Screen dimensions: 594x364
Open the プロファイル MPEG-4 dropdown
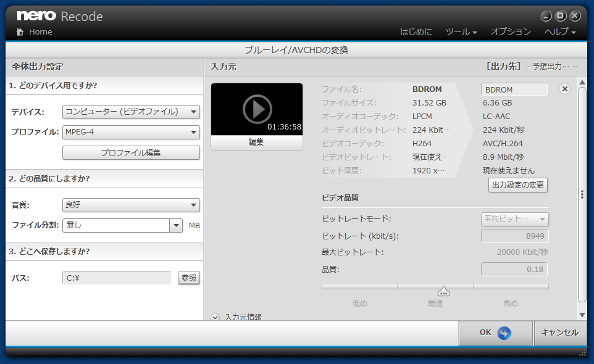point(131,132)
